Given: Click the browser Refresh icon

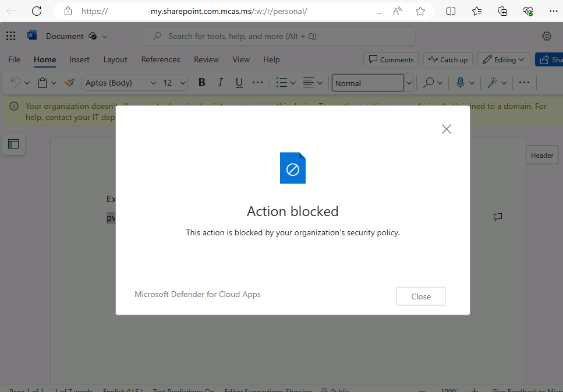Looking at the screenshot, I should click(37, 11).
